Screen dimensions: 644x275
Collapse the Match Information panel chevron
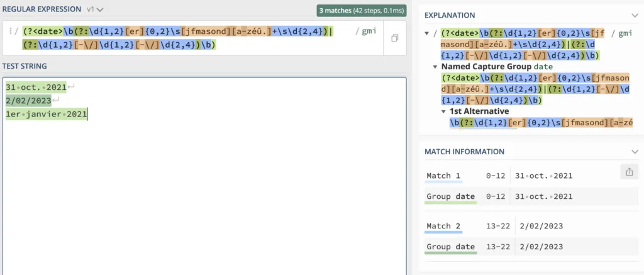(x=635, y=152)
